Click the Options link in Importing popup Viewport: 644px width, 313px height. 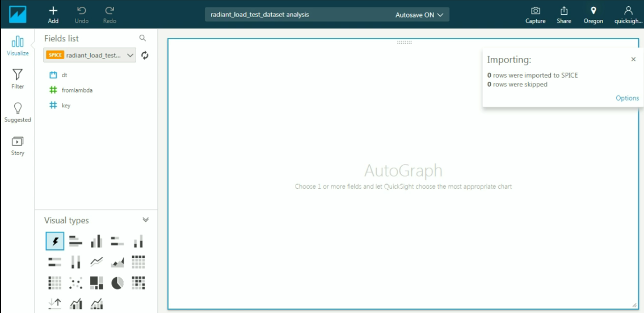[627, 98]
